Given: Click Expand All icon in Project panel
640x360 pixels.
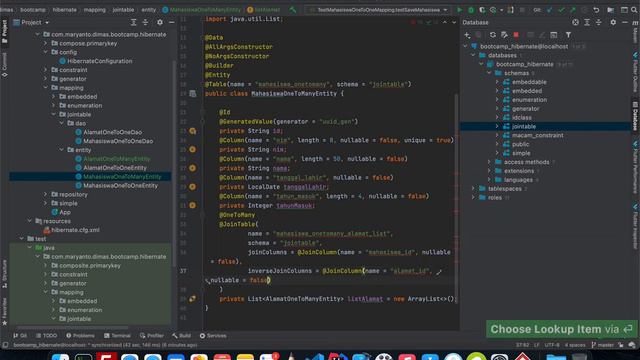Looking at the screenshot, I should point(133,22).
